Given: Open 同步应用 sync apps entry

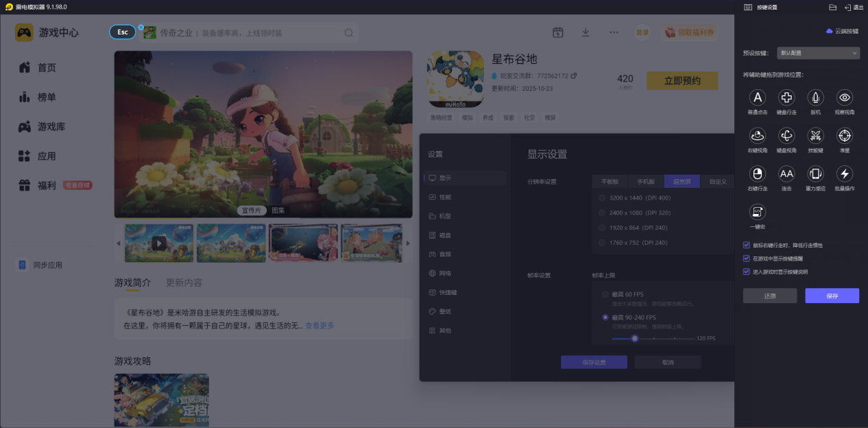Looking at the screenshot, I should (x=40, y=265).
